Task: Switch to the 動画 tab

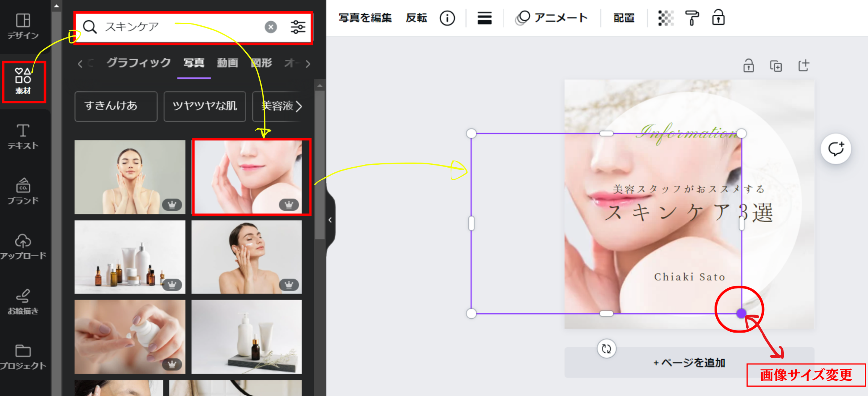Action: [x=227, y=63]
